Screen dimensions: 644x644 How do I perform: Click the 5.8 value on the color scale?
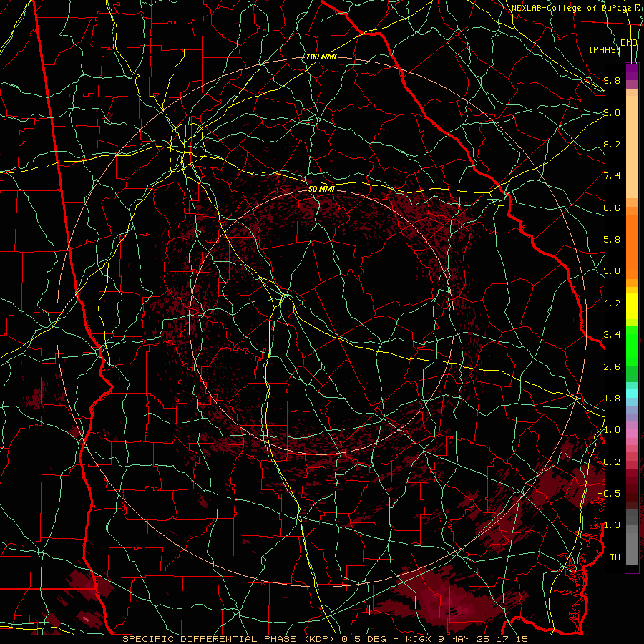pos(612,240)
